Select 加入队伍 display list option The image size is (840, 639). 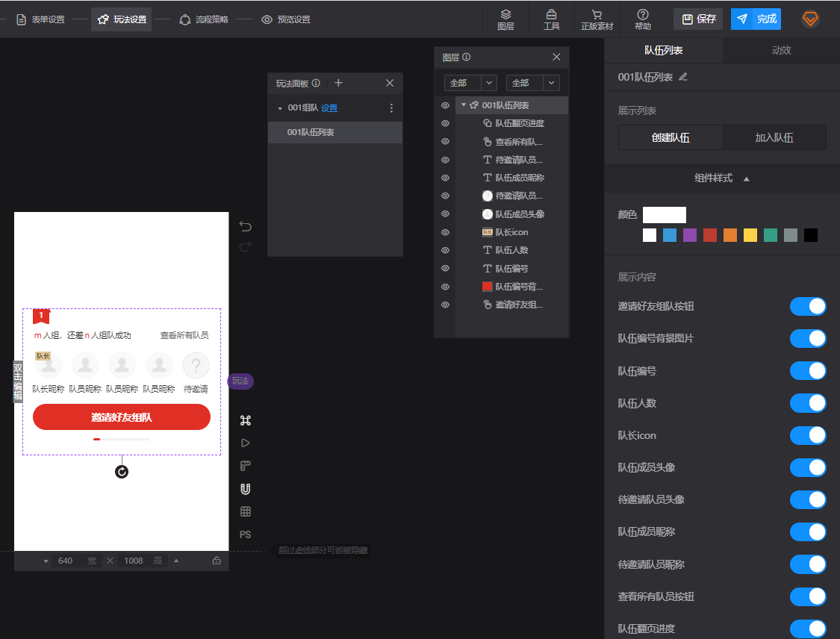pos(774,137)
